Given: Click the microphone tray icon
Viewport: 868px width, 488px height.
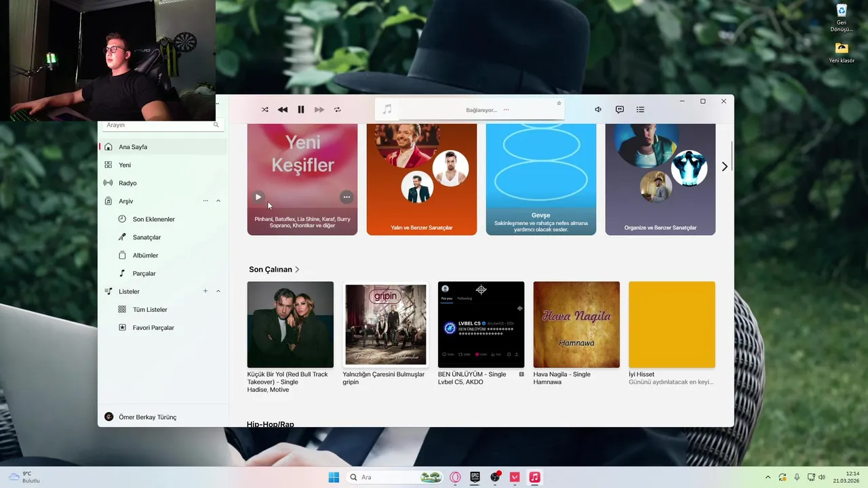Looking at the screenshot, I should (x=797, y=477).
